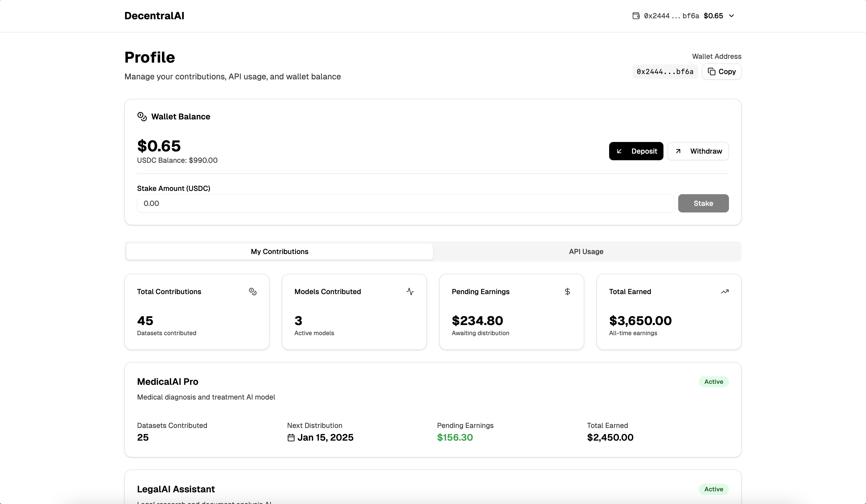Expand the wallet account dropdown chevron
Viewport: 866px width, 504px height.
[732, 16]
